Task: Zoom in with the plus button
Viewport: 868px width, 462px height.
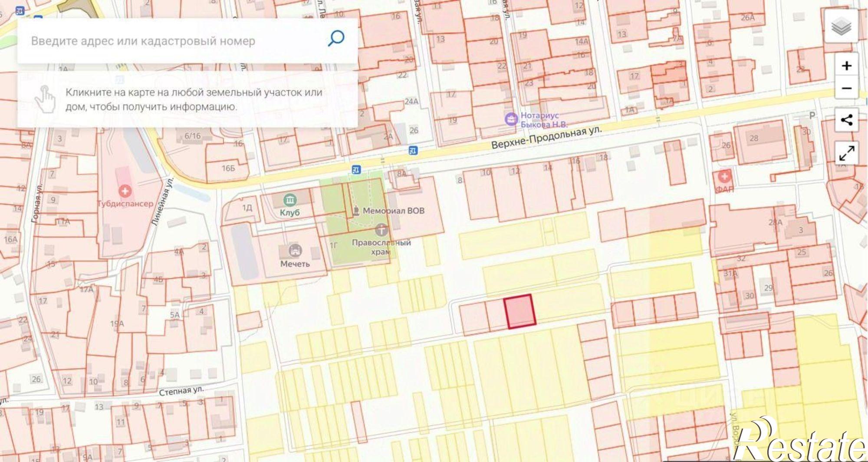Action: (x=846, y=66)
